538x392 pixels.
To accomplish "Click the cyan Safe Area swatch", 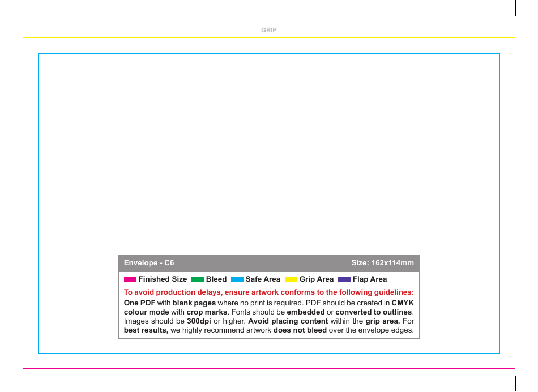I will click(x=237, y=279).
